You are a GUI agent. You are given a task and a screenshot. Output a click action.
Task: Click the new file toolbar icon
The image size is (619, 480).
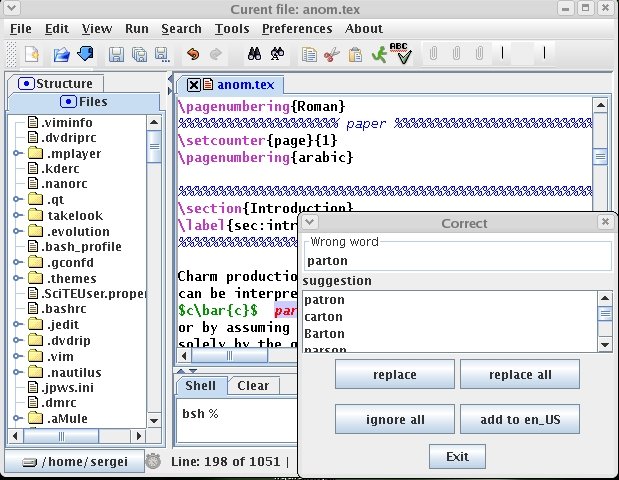pyautogui.click(x=32, y=54)
